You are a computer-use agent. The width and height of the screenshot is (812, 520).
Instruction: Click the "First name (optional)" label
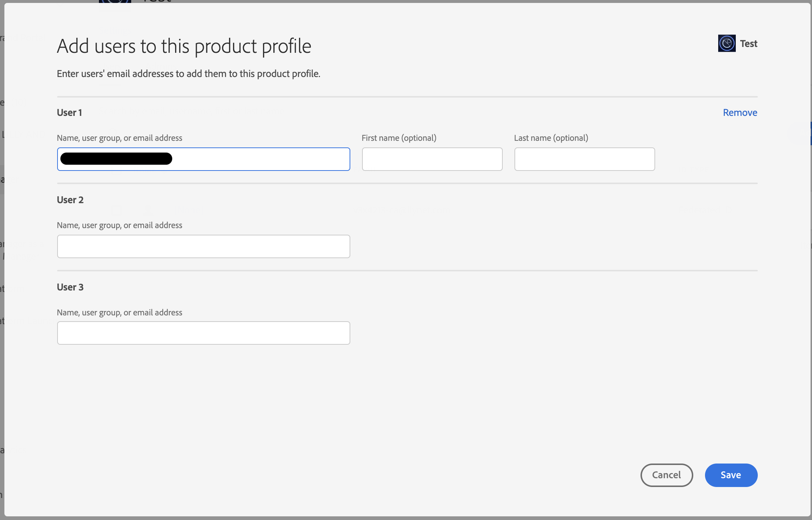[399, 138]
